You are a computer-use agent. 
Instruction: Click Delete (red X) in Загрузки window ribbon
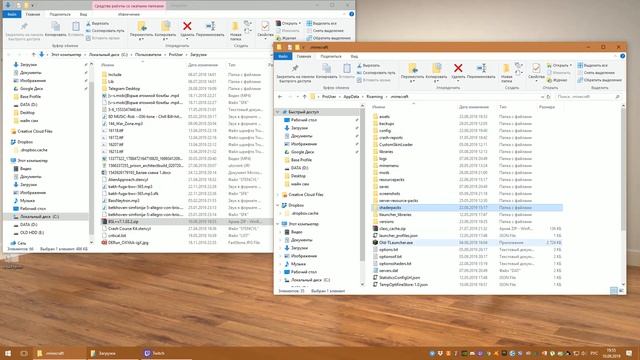point(187,26)
